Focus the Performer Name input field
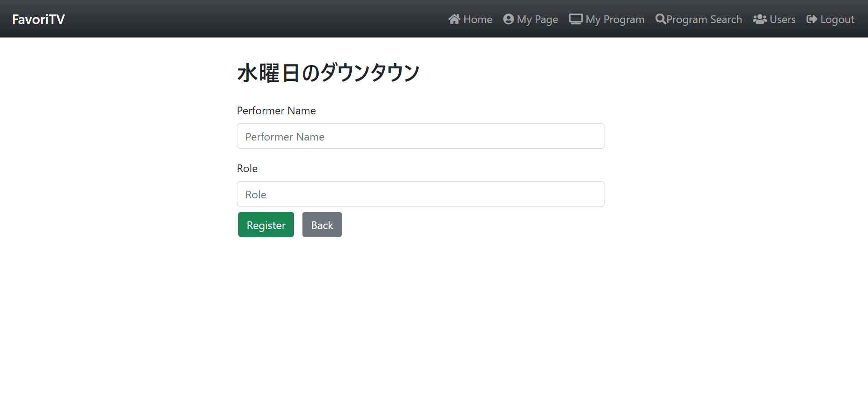The height and width of the screenshot is (403, 868). click(420, 136)
